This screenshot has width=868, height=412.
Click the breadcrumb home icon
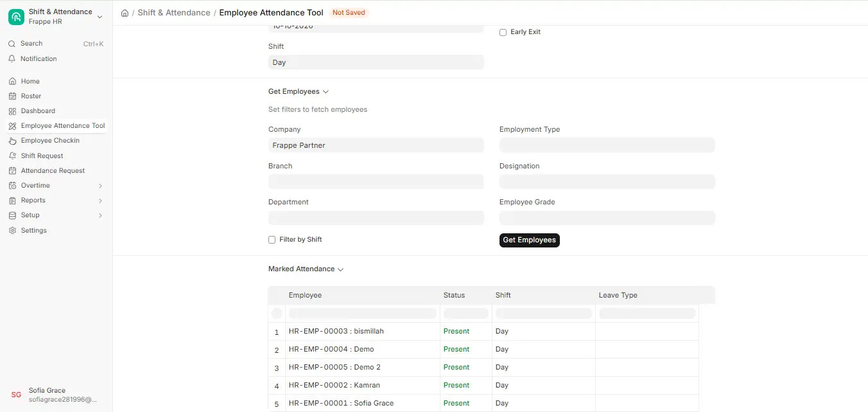(125, 13)
